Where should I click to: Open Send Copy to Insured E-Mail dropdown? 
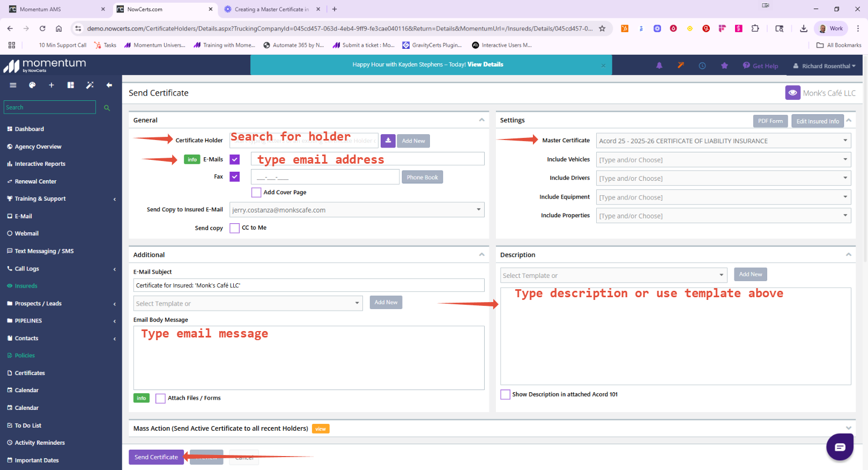click(x=357, y=210)
